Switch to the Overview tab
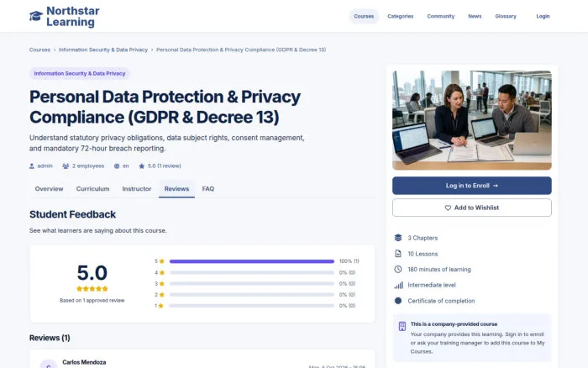The width and height of the screenshot is (588, 368). click(x=49, y=189)
